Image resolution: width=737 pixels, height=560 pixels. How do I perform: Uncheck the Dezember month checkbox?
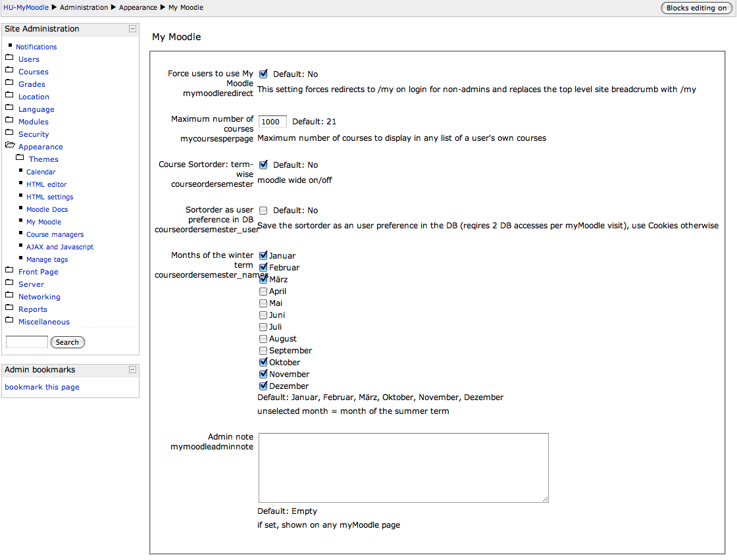263,386
